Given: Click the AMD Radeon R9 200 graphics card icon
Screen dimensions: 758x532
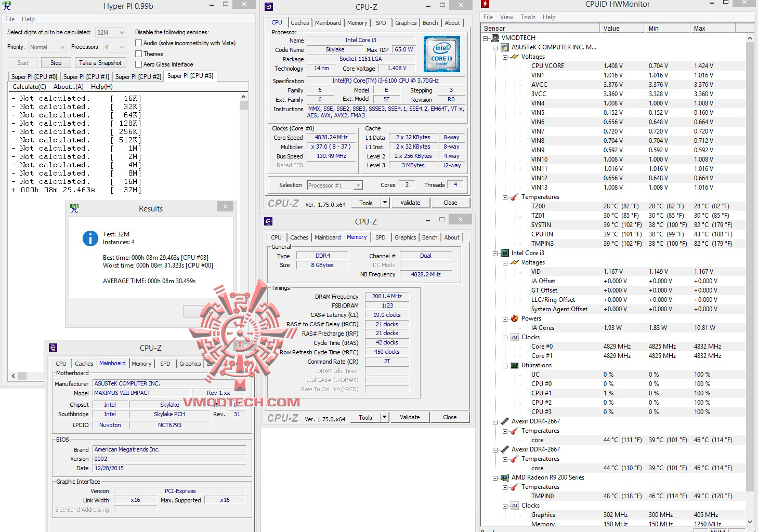Looking at the screenshot, I should click(x=505, y=477).
